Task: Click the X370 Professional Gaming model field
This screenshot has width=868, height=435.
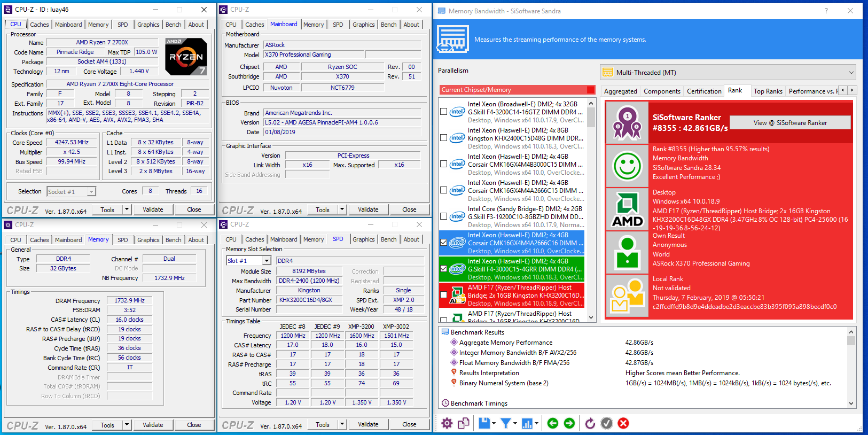Action: click(314, 55)
